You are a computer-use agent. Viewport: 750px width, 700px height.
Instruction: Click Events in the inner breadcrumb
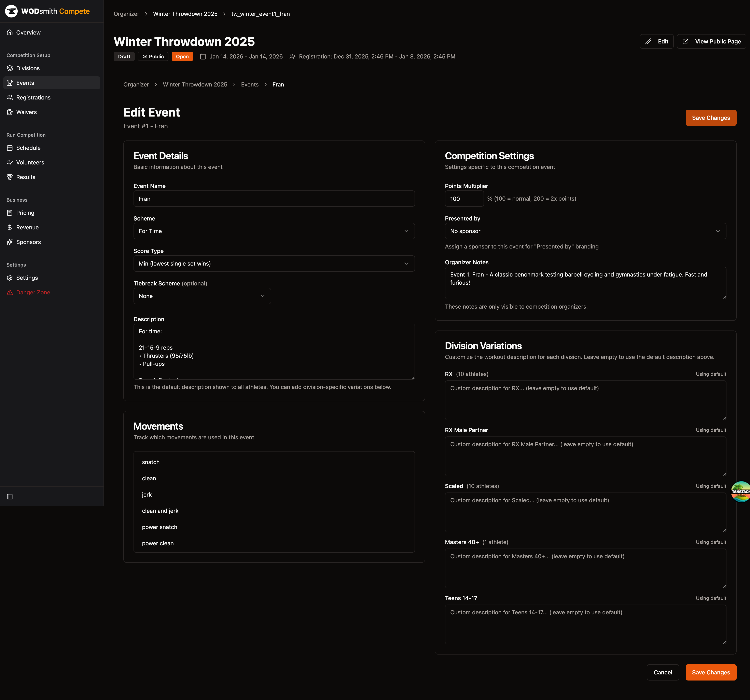(x=250, y=84)
